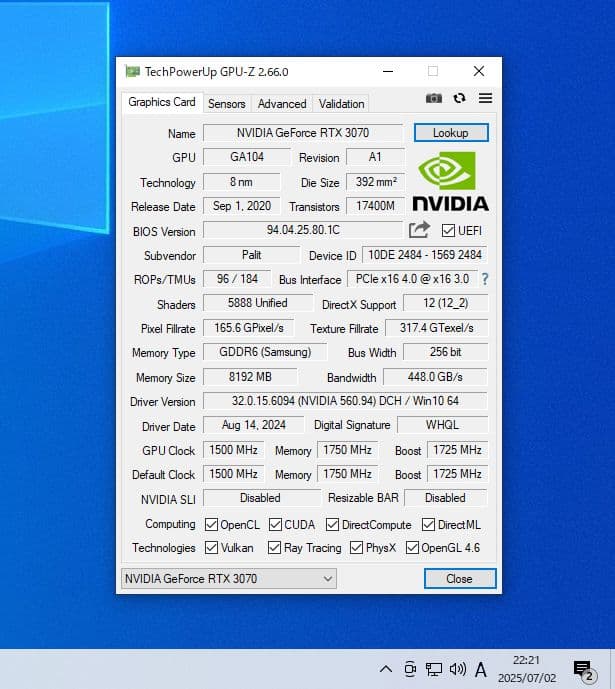
Task: Click Release Date value Sep 1, 2020
Action: (241, 206)
